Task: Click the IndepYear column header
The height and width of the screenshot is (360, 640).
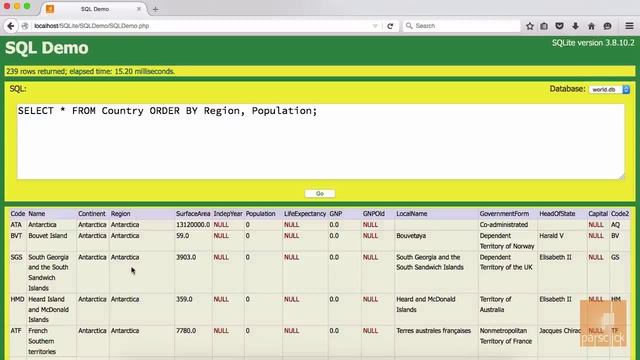Action: click(x=228, y=213)
